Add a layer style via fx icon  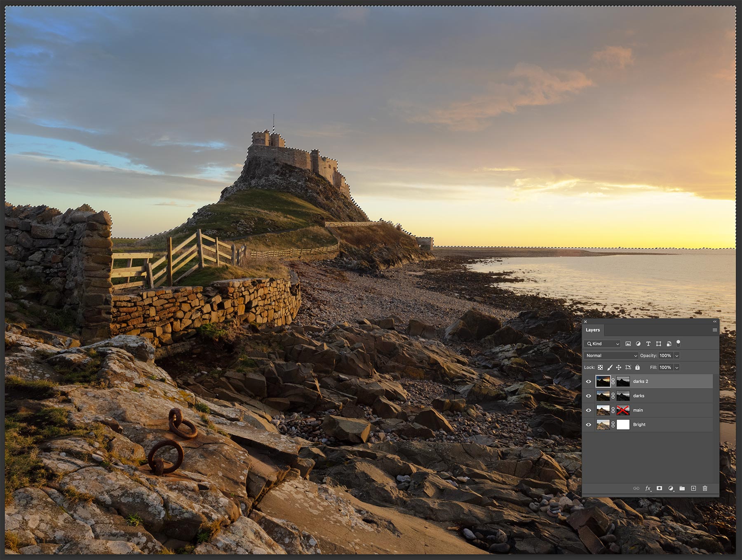648,488
